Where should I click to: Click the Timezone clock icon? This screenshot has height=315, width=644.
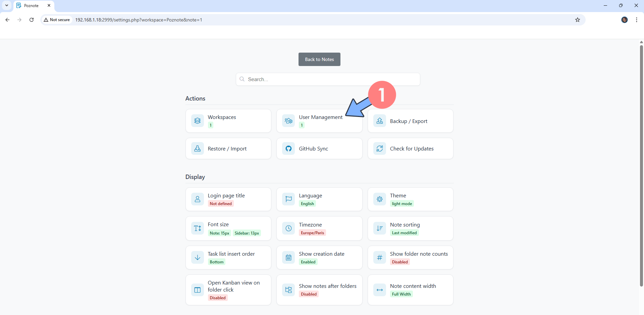[288, 228]
